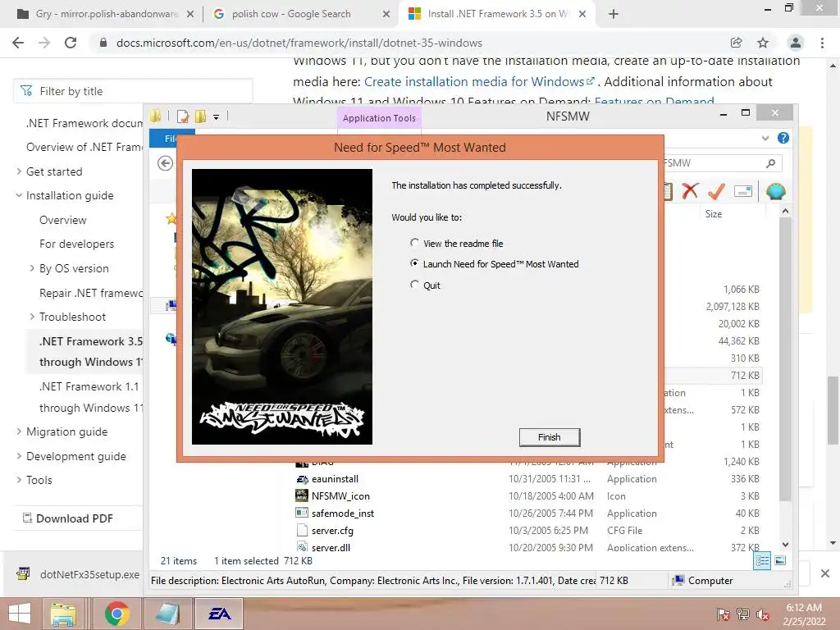Open the Chrome profile avatar icon
Image resolution: width=840 pixels, height=630 pixels.
[796, 43]
